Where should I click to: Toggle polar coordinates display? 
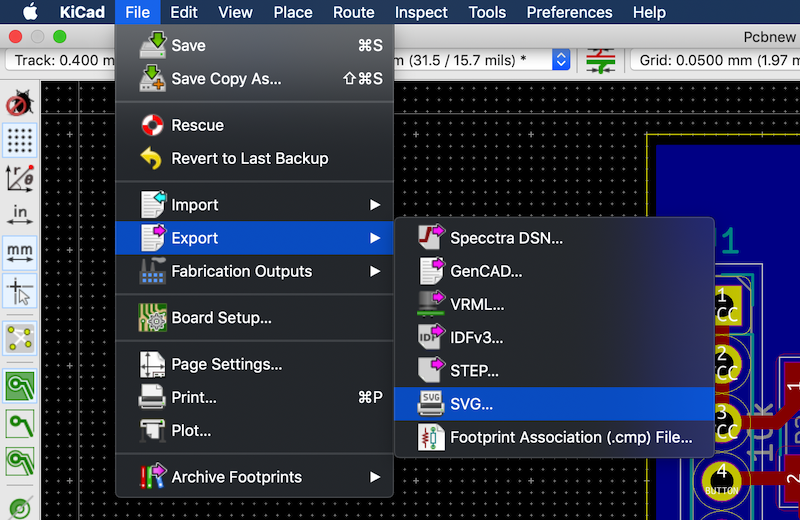[x=20, y=178]
